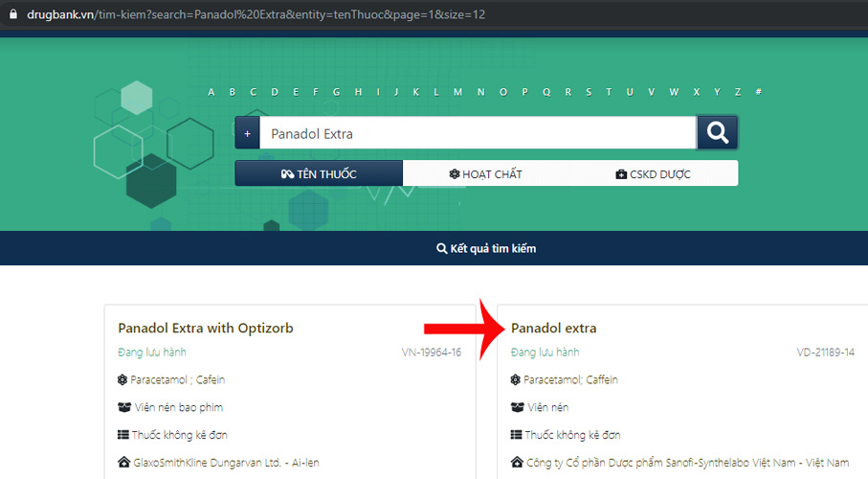
Task: Filter by letter S
Action: click(x=589, y=92)
